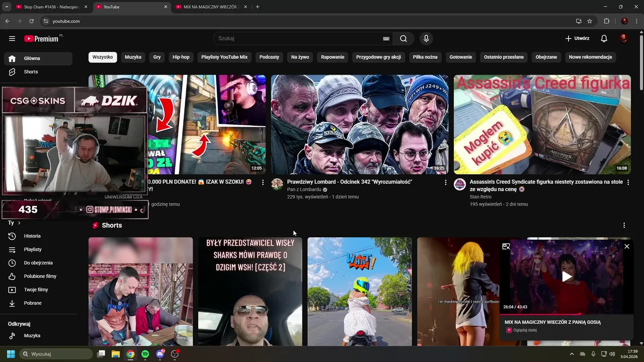Viewport: 644px width, 362px height.
Task: Open Twoje filmy in the sidebar
Action: point(38,290)
